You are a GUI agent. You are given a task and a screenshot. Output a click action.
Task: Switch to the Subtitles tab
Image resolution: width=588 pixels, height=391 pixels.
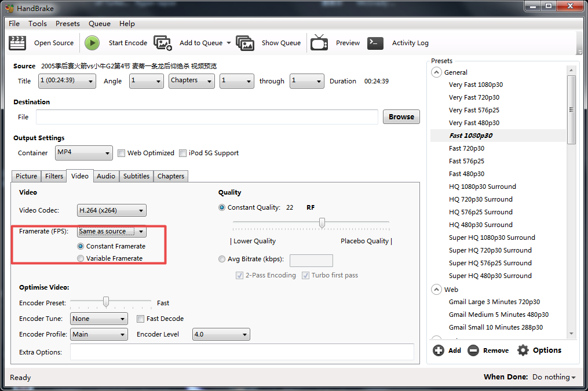click(137, 176)
